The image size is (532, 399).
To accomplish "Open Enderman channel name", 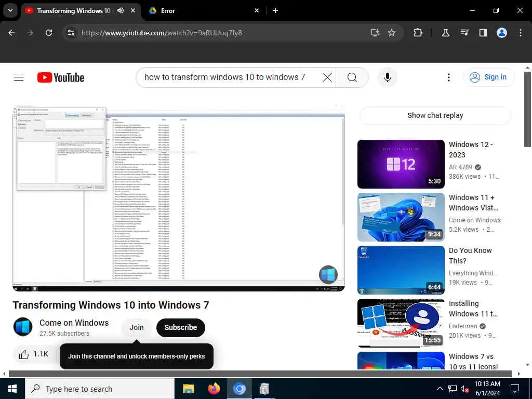I will [463, 326].
